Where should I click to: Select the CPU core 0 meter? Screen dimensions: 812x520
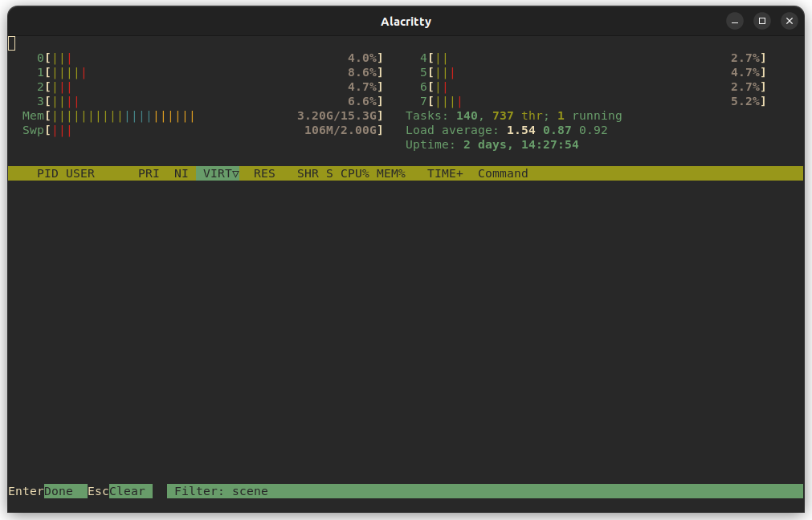209,58
